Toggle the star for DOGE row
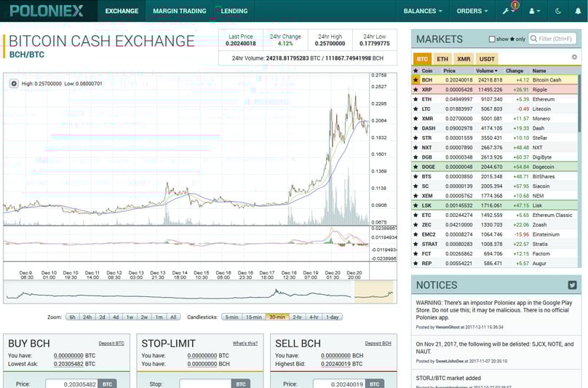The width and height of the screenshot is (588, 388). coord(416,167)
